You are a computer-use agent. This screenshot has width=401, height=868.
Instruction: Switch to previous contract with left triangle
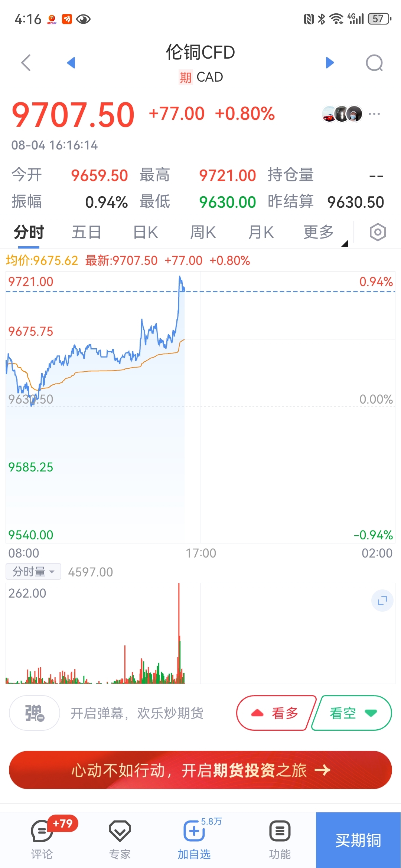click(x=71, y=63)
